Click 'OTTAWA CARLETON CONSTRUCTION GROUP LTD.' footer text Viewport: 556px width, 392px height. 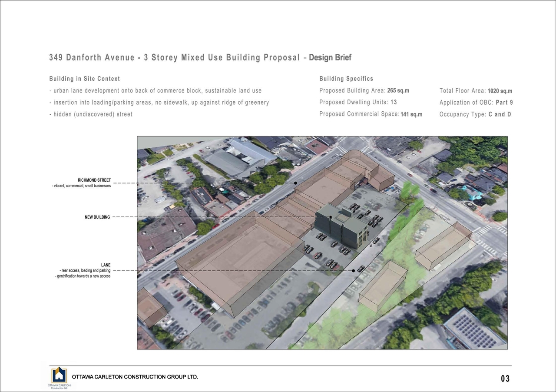click(135, 377)
